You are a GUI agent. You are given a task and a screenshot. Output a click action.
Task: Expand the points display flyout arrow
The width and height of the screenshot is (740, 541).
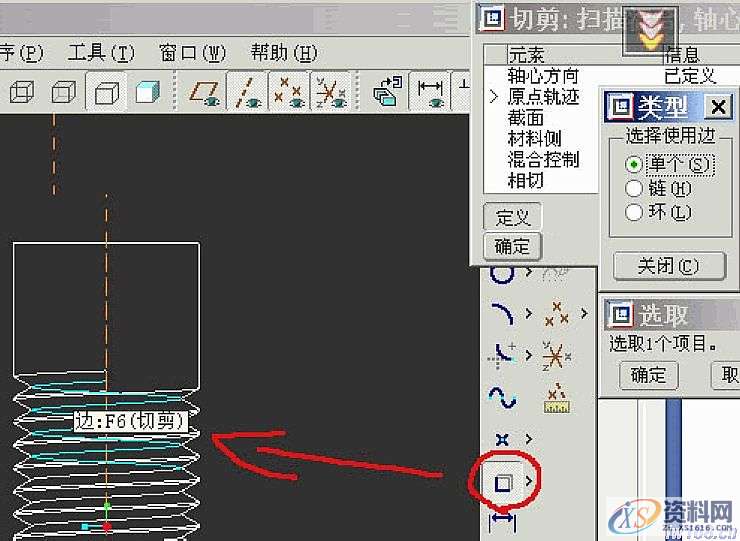click(x=585, y=313)
